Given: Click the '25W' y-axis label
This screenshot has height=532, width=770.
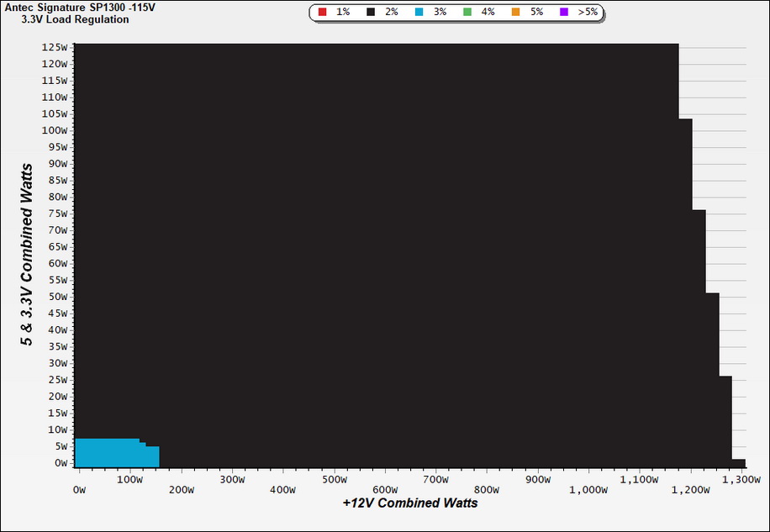Looking at the screenshot, I should [57, 380].
